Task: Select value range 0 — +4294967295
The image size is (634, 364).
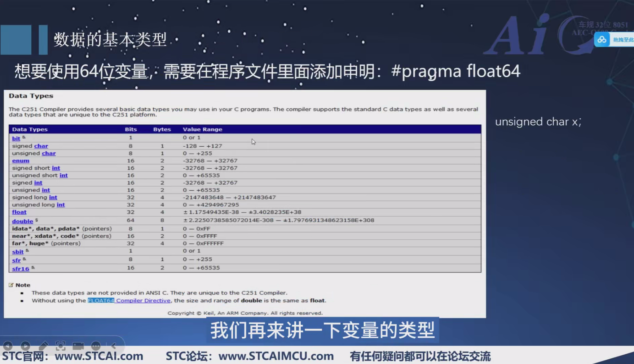Action: click(211, 205)
